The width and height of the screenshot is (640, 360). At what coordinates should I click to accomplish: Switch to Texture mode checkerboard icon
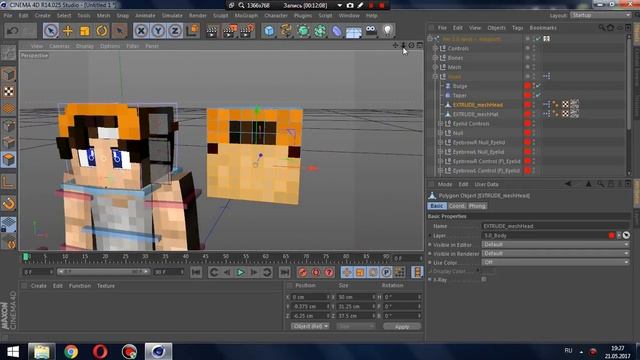[9, 91]
